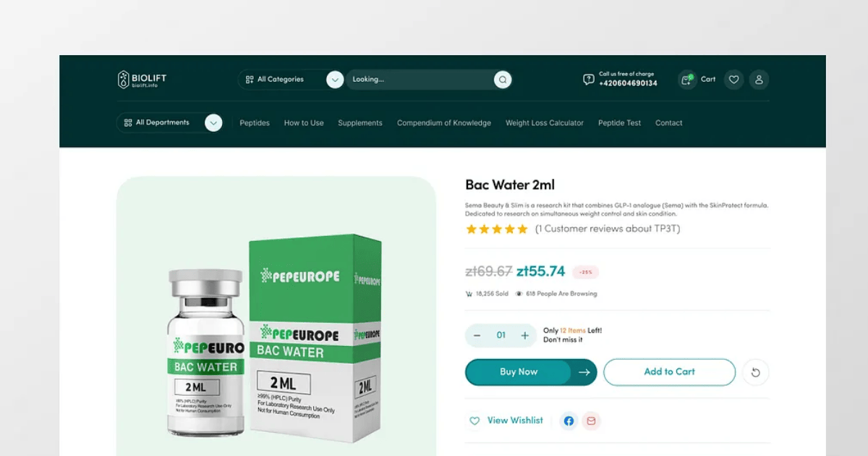Click the search magnifier icon
The height and width of the screenshot is (456, 868).
pos(503,80)
